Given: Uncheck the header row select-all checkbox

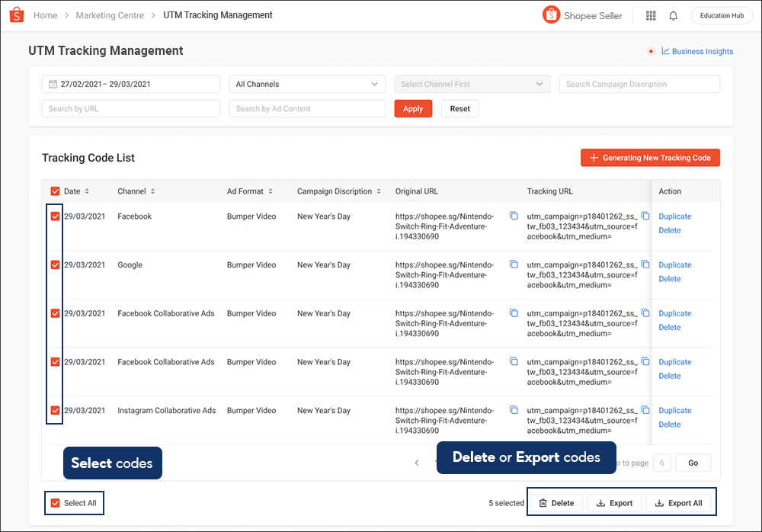Looking at the screenshot, I should point(54,191).
